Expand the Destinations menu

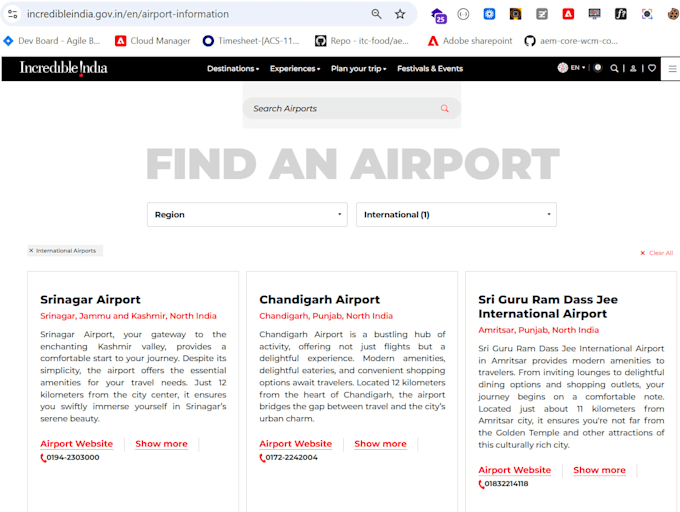coord(233,68)
